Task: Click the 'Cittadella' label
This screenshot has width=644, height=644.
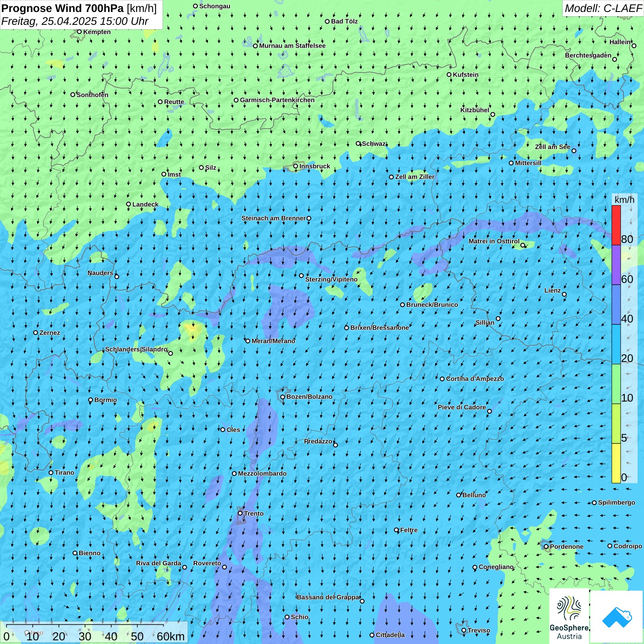Action: pos(390,635)
